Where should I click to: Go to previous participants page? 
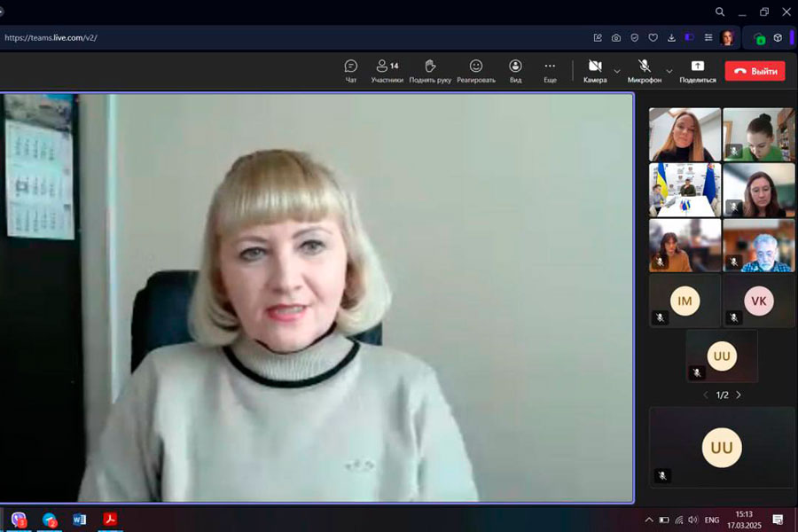[706, 395]
